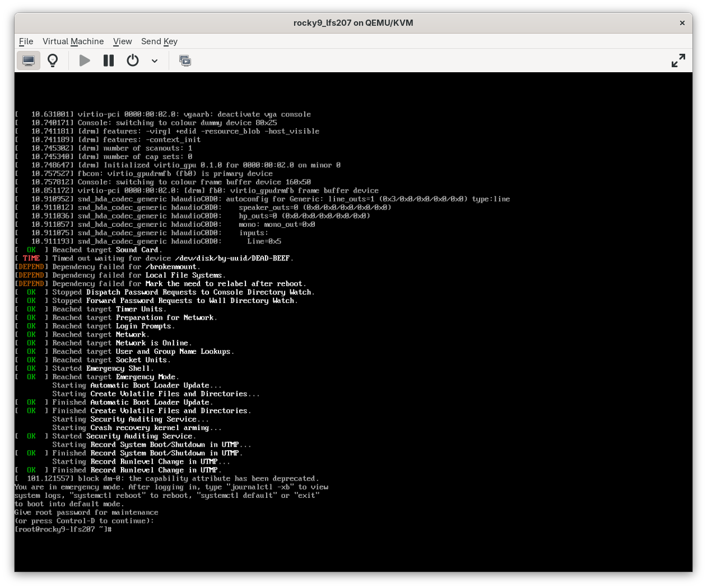Shut down the VM using the power icon
Viewport: 707px width, 588px height.
[132, 60]
